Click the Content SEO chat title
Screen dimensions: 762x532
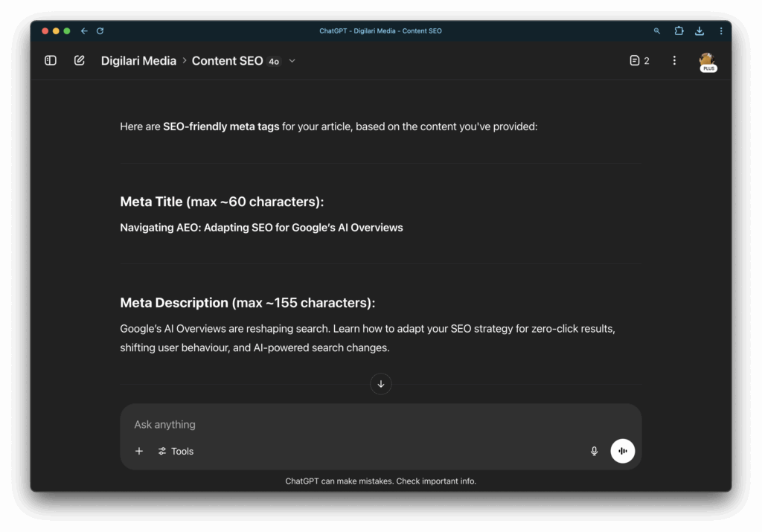[x=227, y=61]
